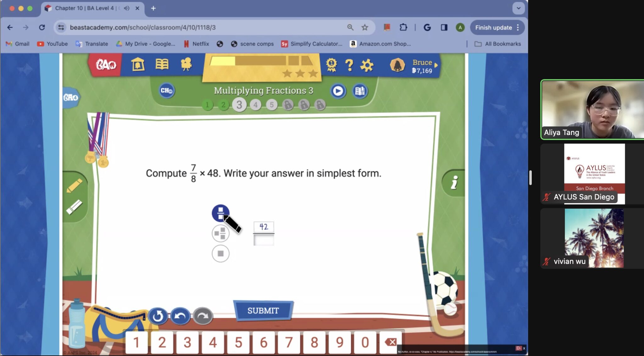Click the XP progress bar
The width and height of the screenshot is (644, 356).
click(x=261, y=61)
